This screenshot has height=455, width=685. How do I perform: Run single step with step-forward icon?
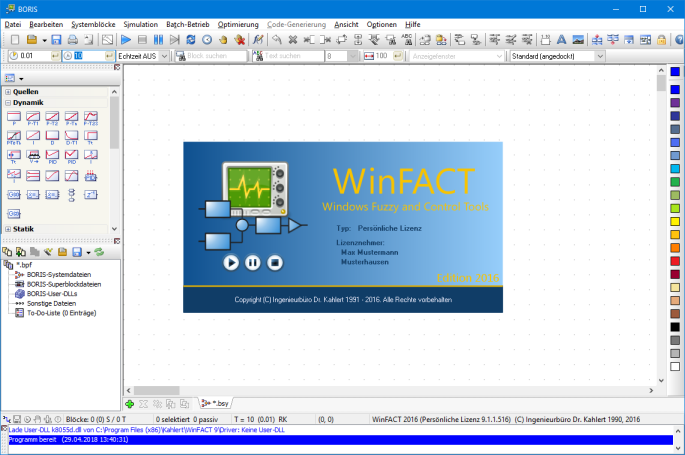174,40
